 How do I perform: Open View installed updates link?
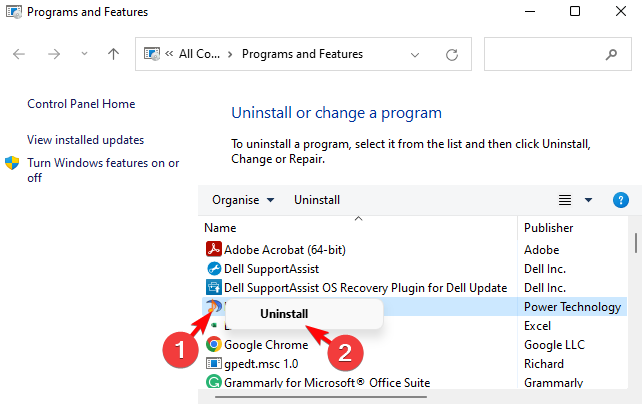click(86, 140)
